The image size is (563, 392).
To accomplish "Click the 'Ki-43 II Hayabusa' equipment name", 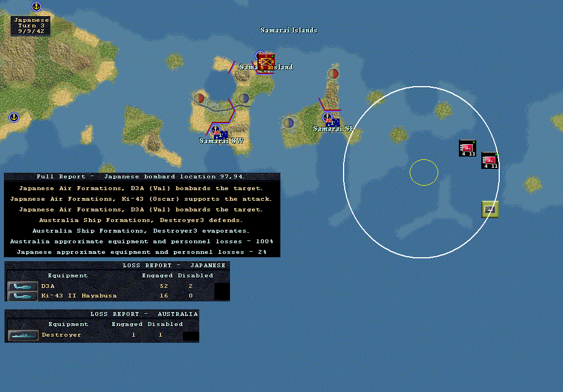I will pyautogui.click(x=79, y=296).
